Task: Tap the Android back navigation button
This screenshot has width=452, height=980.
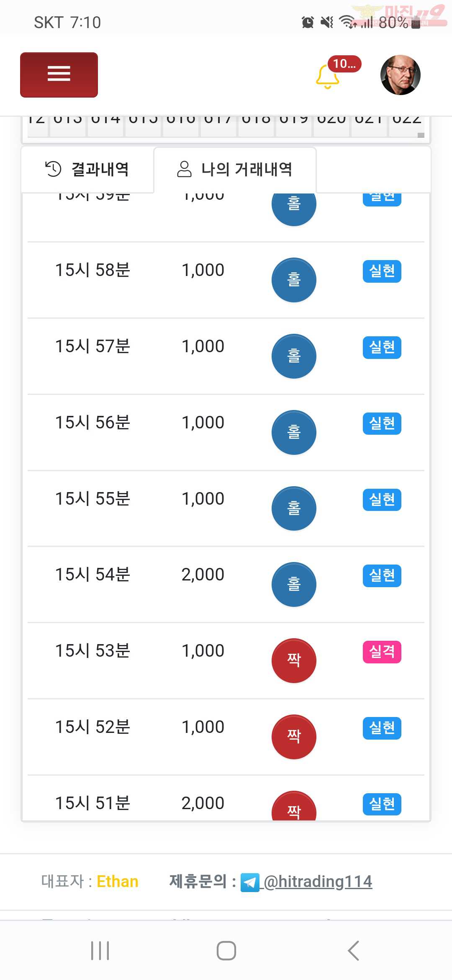Action: (354, 950)
